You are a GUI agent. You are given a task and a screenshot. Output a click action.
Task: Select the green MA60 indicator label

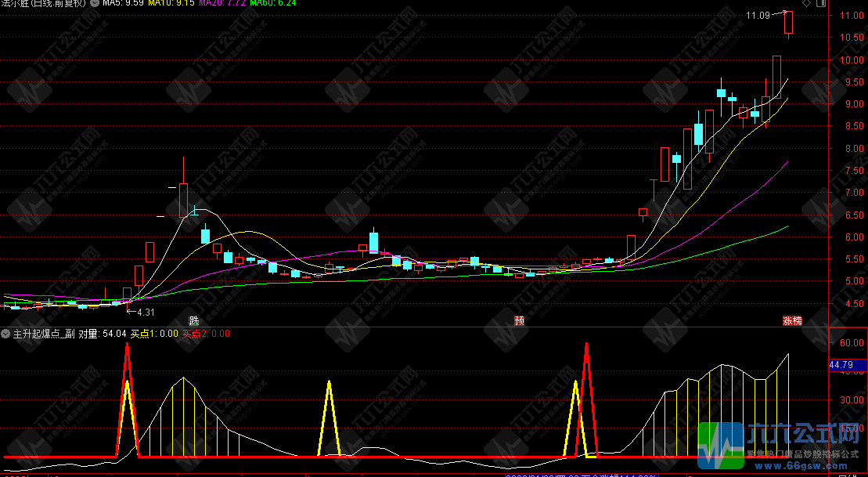pos(274,4)
